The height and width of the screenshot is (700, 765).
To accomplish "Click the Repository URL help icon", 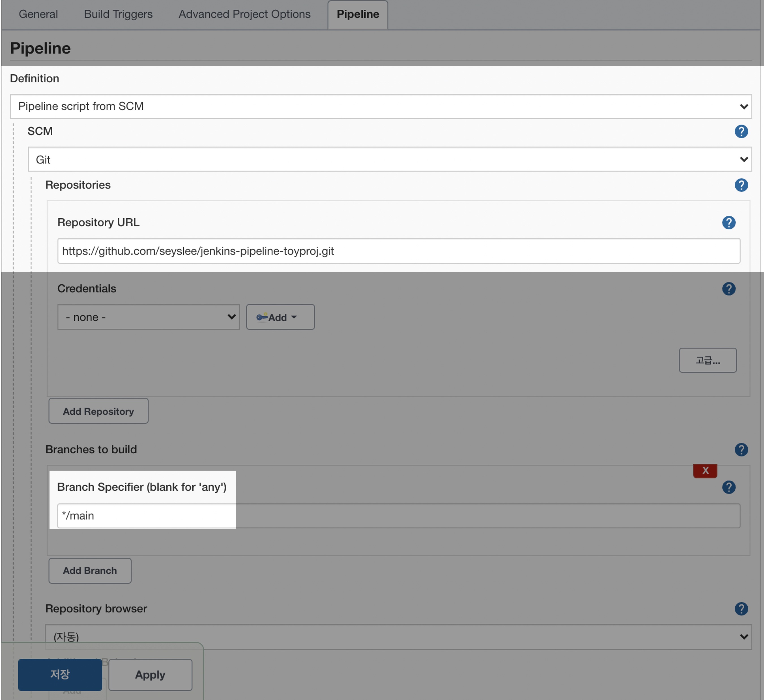I will [x=728, y=223].
